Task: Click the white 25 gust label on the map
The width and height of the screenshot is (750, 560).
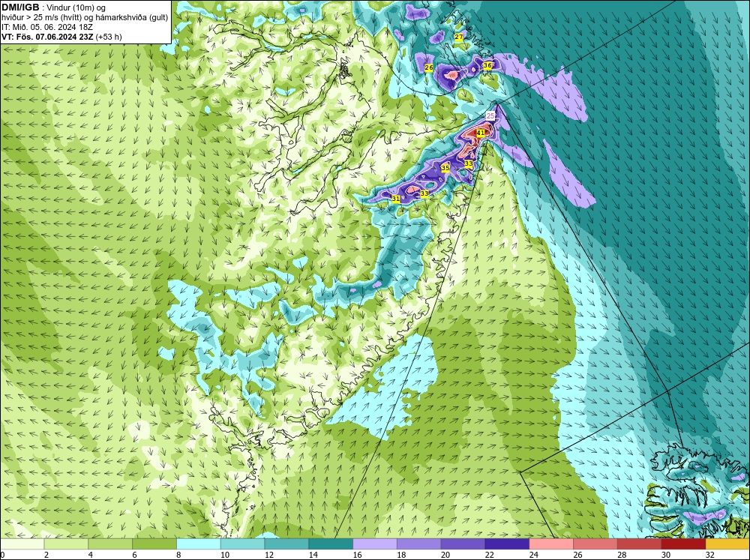Action: tap(490, 115)
